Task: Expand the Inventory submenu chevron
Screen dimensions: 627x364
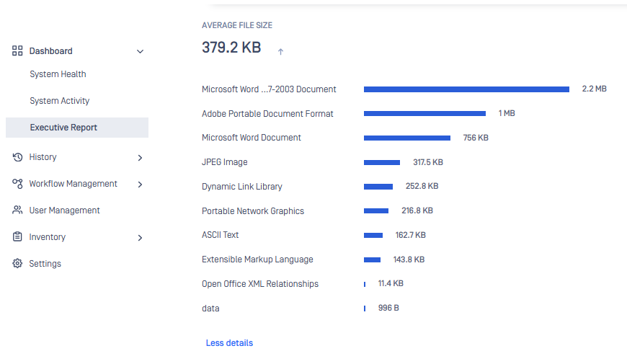Action: pos(140,238)
